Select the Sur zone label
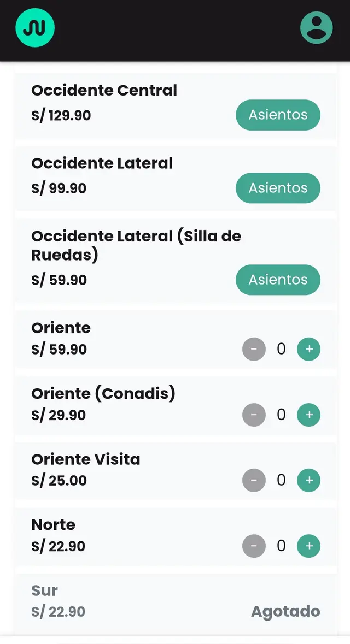 click(x=45, y=590)
